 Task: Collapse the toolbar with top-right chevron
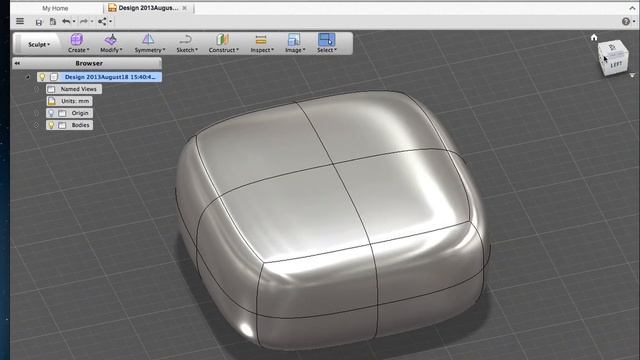point(632,8)
